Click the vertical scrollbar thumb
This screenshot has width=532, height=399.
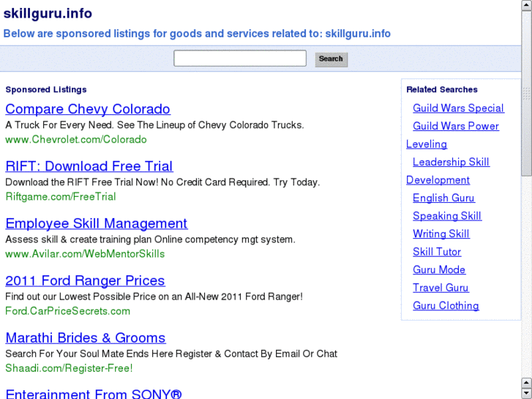527,93
